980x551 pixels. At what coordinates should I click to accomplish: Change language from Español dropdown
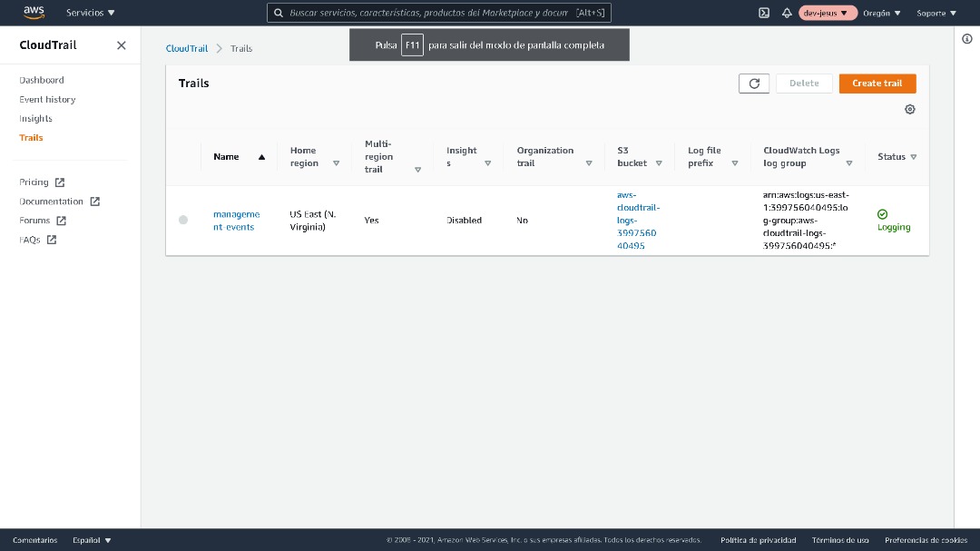coord(92,540)
